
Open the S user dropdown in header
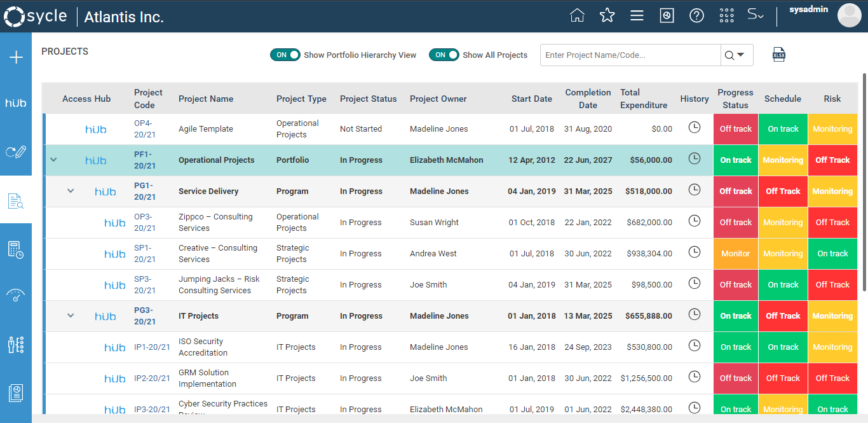coord(755,15)
